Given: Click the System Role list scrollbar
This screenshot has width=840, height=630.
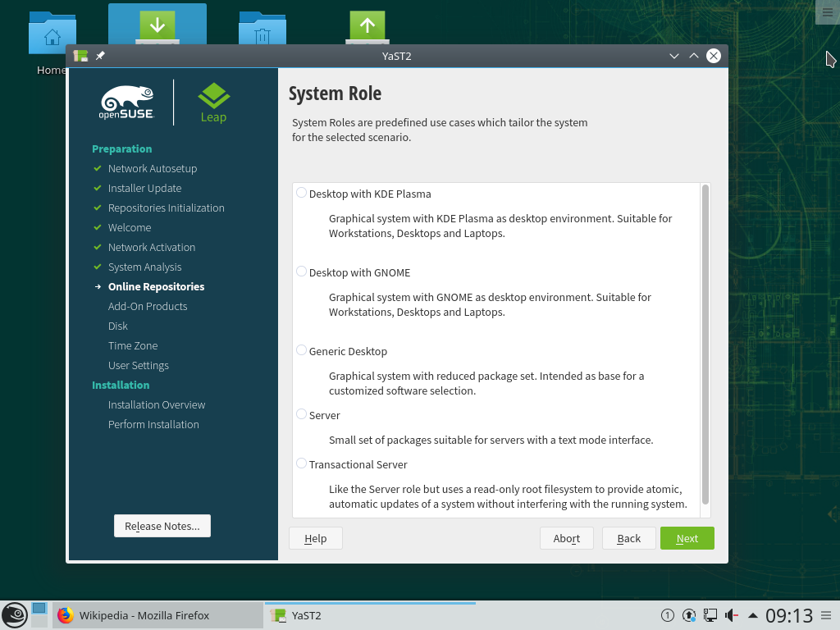Looking at the screenshot, I should 705,345.
